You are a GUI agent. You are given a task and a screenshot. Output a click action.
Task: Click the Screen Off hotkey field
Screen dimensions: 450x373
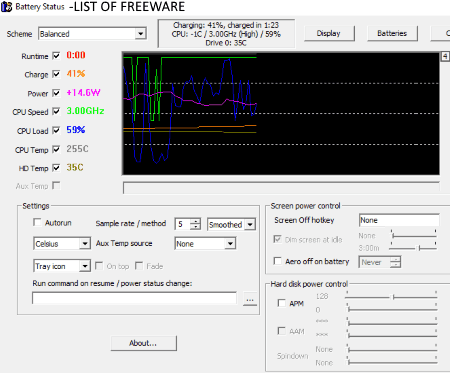click(399, 220)
